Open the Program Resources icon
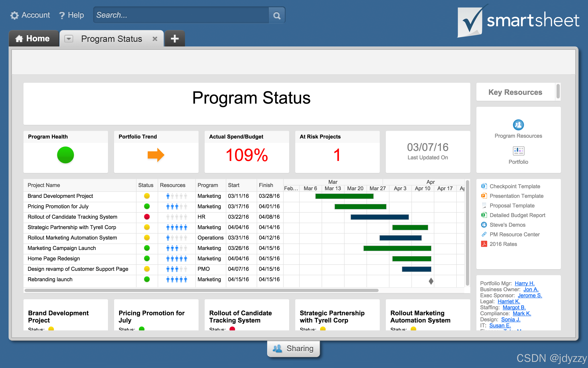This screenshot has width=588, height=368. click(x=518, y=125)
